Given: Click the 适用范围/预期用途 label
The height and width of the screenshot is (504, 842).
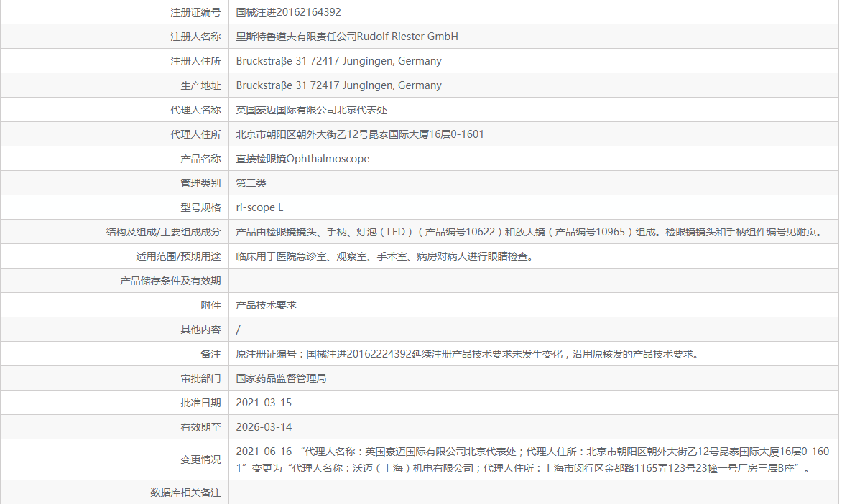Looking at the screenshot, I should [x=178, y=256].
